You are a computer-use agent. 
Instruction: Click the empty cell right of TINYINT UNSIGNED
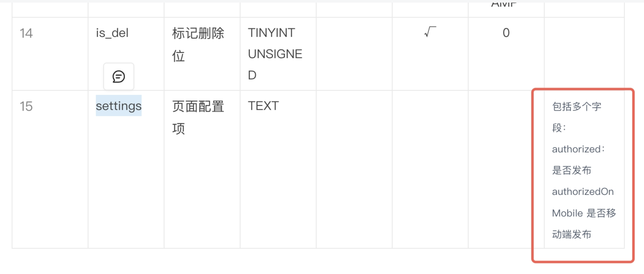pos(354,52)
